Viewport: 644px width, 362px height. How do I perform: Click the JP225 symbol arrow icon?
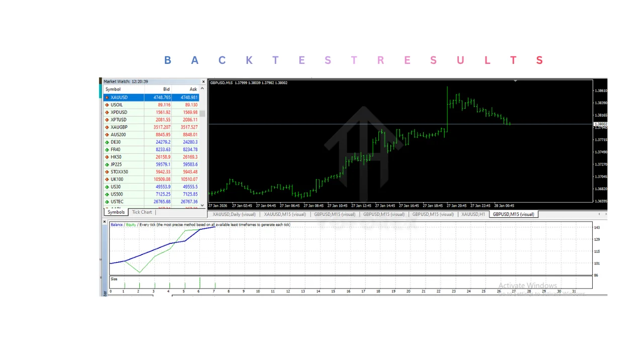pyautogui.click(x=107, y=164)
